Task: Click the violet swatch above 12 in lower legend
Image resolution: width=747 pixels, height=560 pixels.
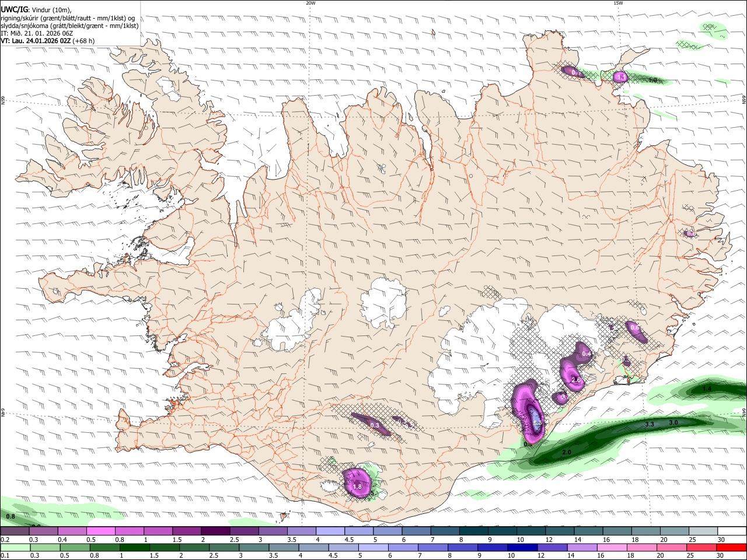Action: click(551, 548)
